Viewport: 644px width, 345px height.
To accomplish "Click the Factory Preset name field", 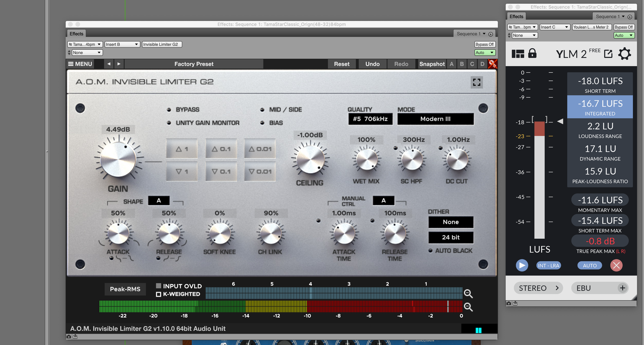I will click(x=194, y=64).
